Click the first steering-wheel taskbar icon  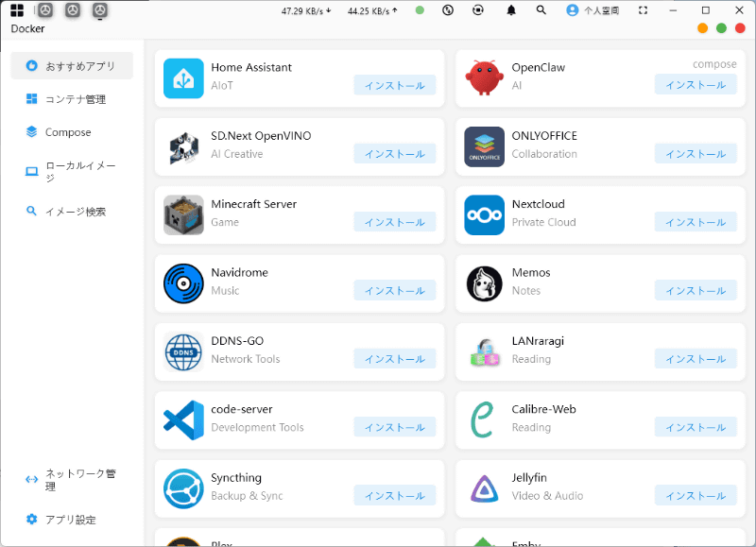45,10
